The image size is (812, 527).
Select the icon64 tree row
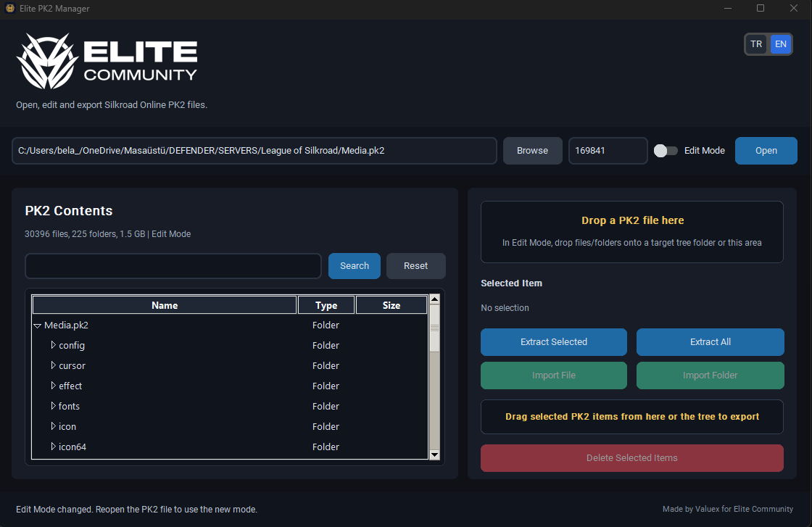click(229, 447)
